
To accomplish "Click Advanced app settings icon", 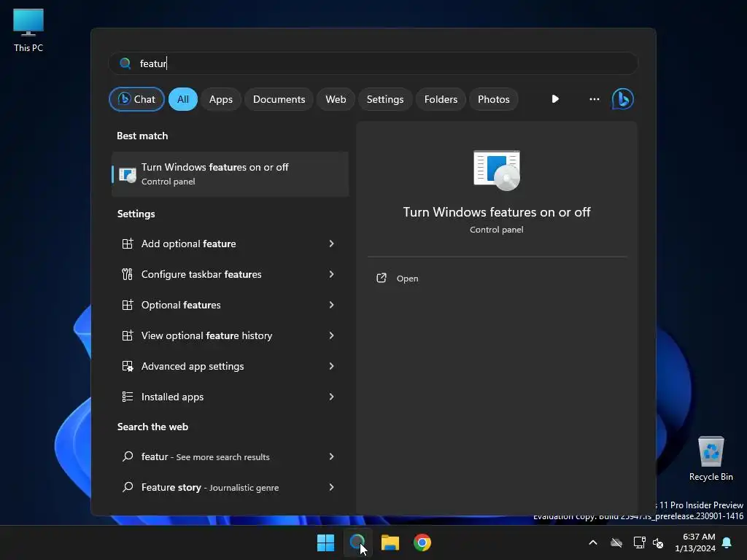I will 127,366.
